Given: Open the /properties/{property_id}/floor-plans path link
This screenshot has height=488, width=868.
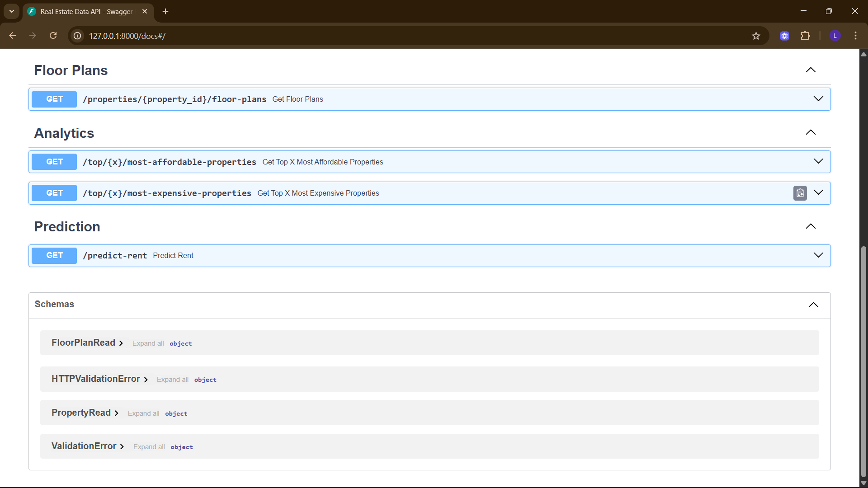Looking at the screenshot, I should pyautogui.click(x=175, y=99).
